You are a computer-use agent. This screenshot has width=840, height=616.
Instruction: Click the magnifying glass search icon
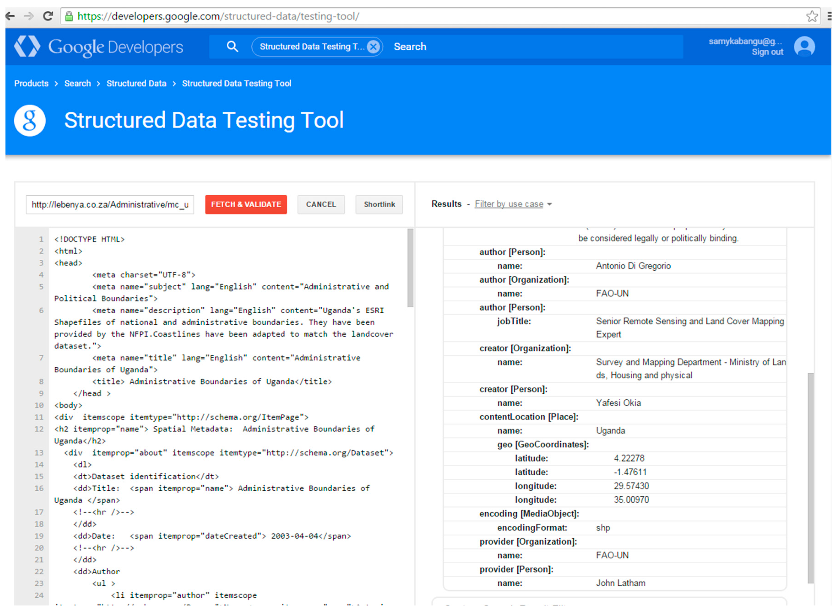[232, 46]
